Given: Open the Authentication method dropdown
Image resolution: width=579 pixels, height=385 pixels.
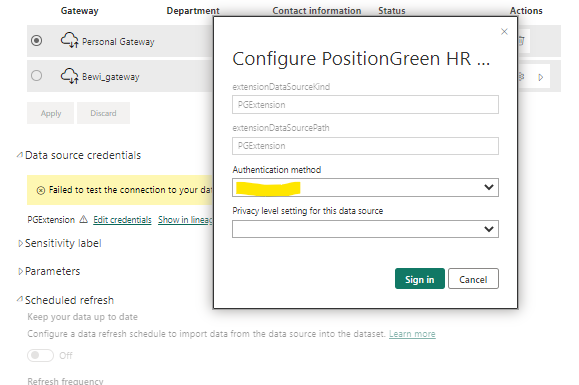Looking at the screenshot, I should click(x=365, y=188).
